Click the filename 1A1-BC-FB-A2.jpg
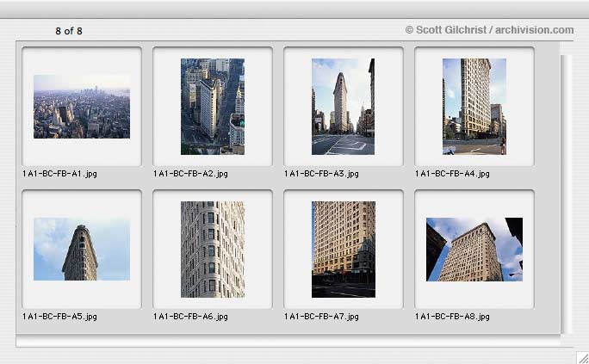589x364 pixels. [190, 174]
